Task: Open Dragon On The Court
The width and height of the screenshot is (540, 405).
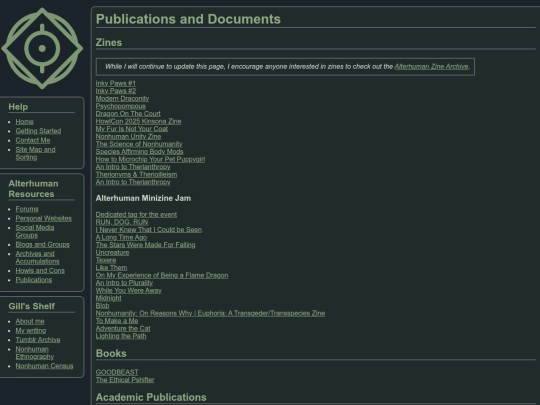Action: pos(128,114)
